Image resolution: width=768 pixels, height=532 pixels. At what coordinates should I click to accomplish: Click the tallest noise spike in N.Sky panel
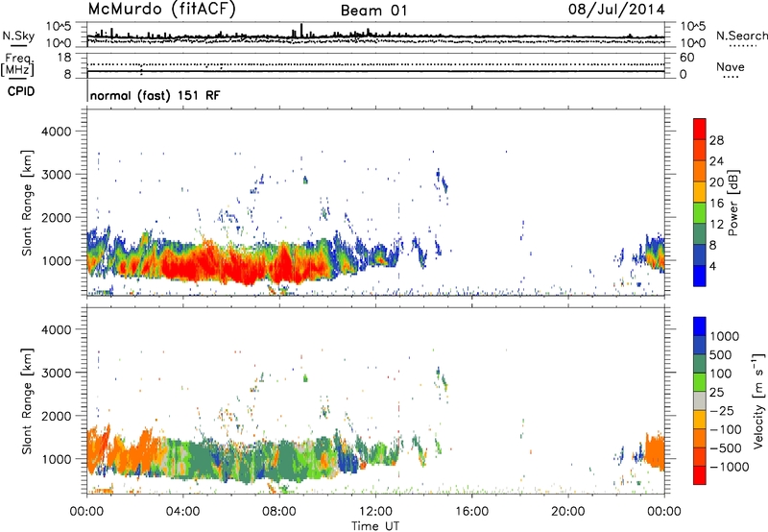coord(301,30)
